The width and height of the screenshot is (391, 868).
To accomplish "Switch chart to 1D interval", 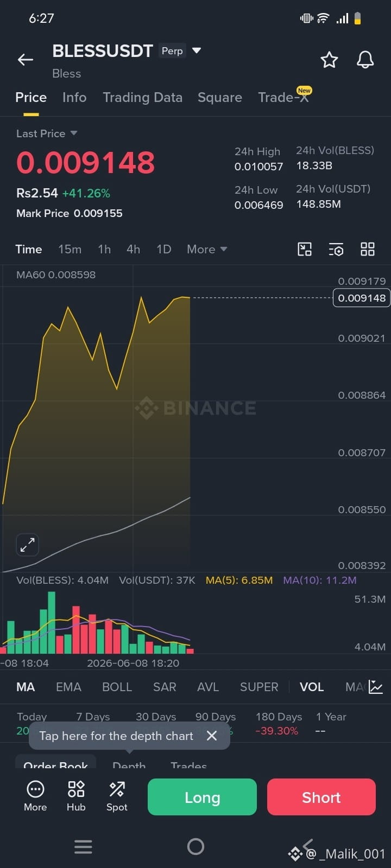I will pyautogui.click(x=163, y=249).
